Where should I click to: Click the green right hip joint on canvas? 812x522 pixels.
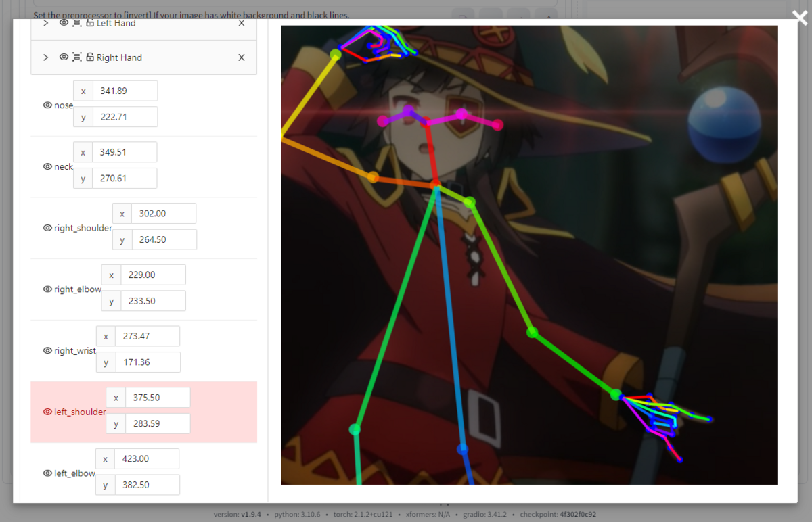[x=355, y=429]
